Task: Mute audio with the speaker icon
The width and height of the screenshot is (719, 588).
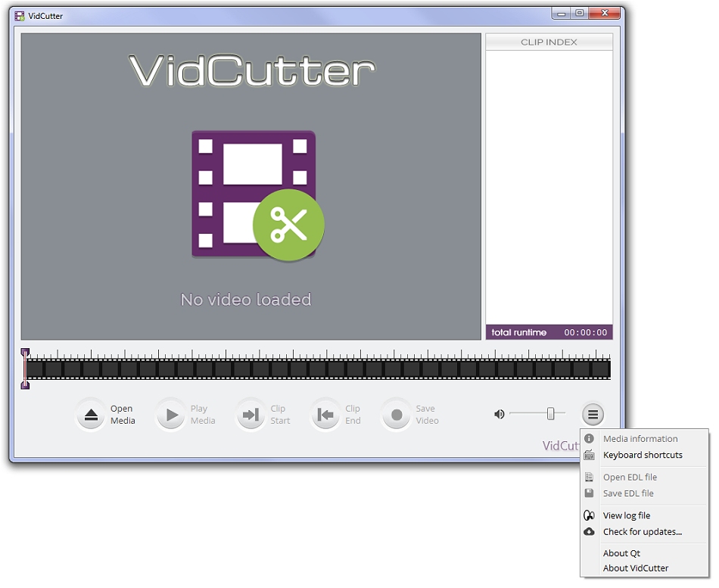Action: 500,415
